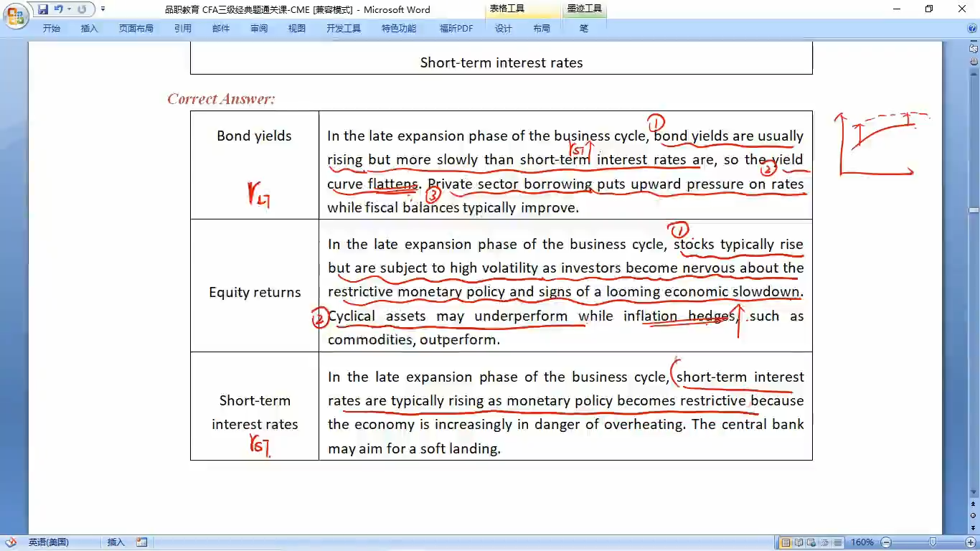The width and height of the screenshot is (980, 551).
Task: Open the undo history dropdown arrow
Action: coord(69,9)
